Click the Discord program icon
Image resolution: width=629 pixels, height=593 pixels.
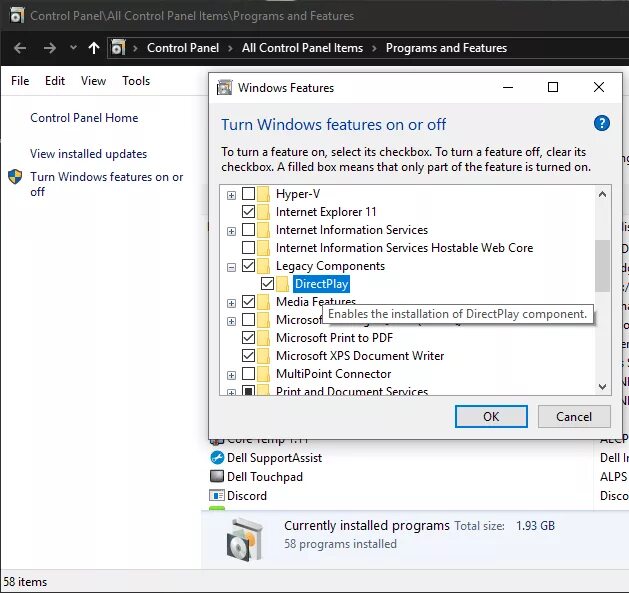[x=217, y=496]
